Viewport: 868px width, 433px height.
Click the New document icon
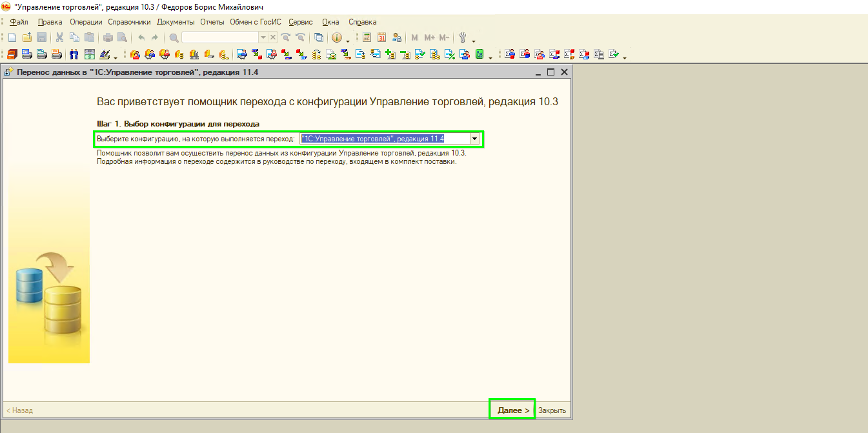tap(12, 37)
